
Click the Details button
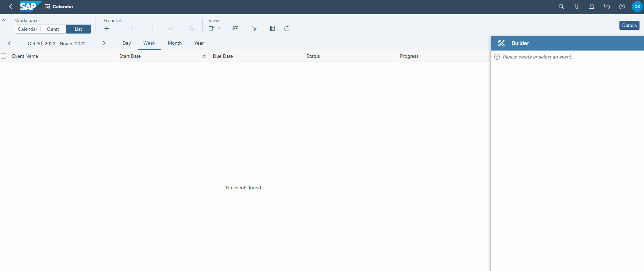pos(629,25)
